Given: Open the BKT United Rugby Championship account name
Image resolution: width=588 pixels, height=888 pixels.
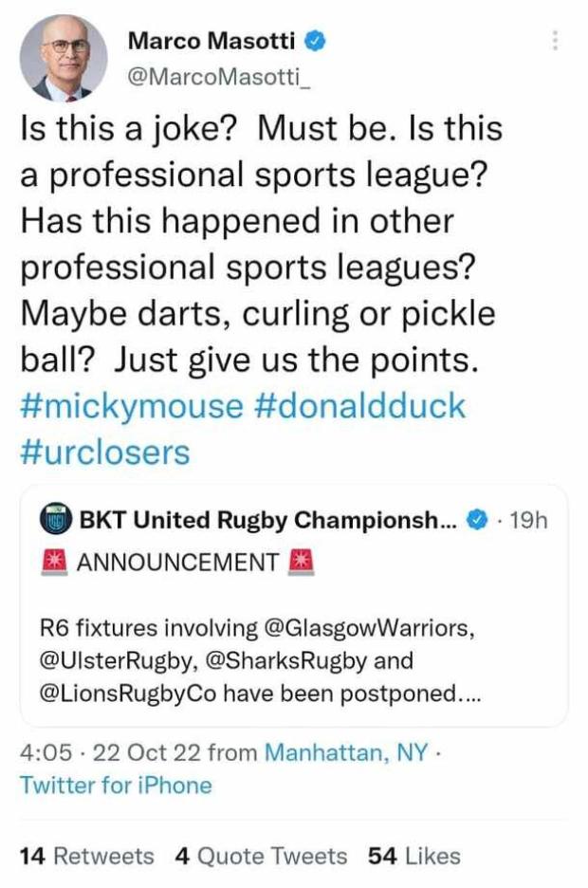Looking at the screenshot, I should (x=267, y=519).
